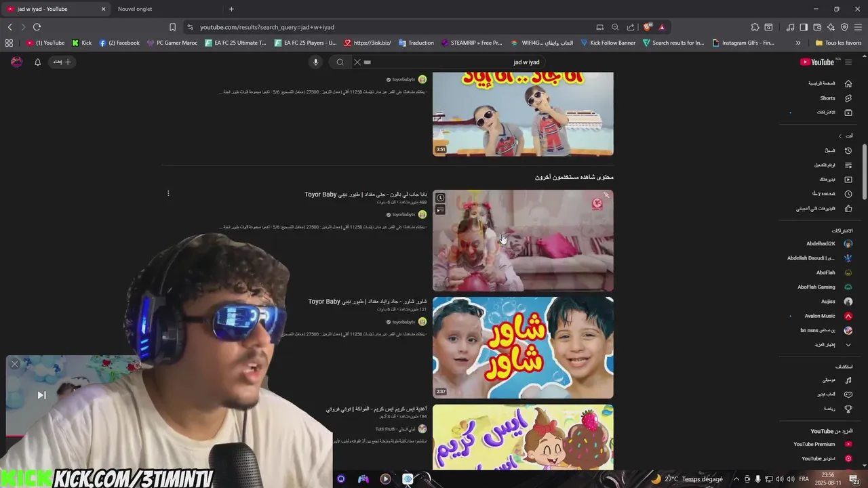This screenshot has width=868, height=488.
Task: Clear the search query with X
Action: 357,62
